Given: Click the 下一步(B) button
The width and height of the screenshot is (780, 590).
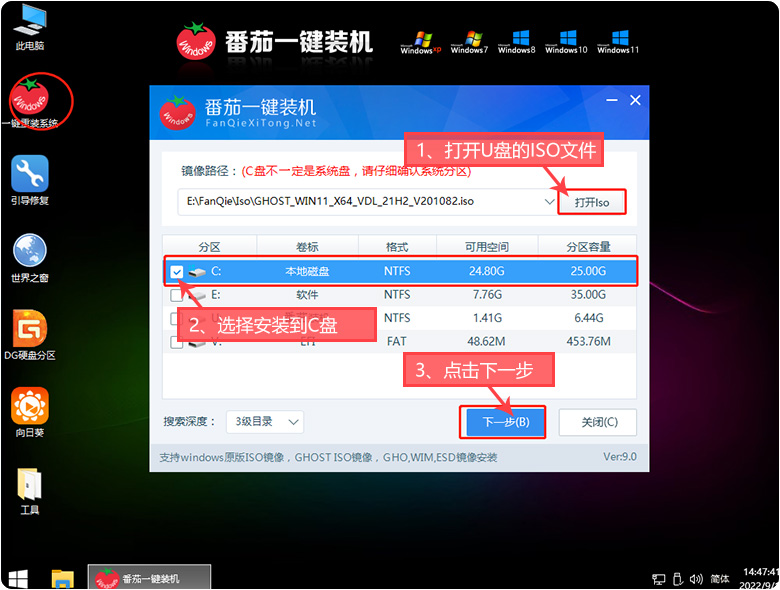Looking at the screenshot, I should (x=506, y=422).
